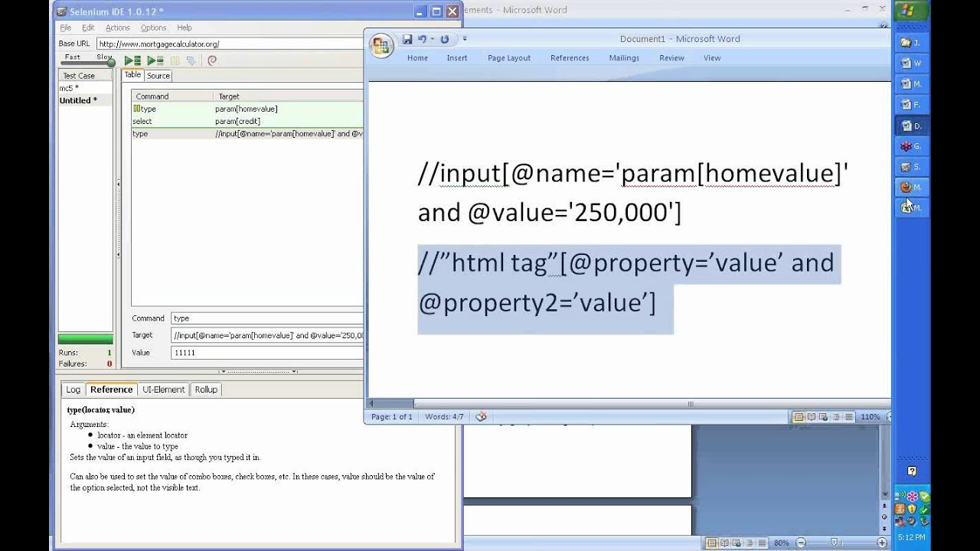Click Save icon in Word quick access toolbar
980x551 pixels.
tap(407, 39)
